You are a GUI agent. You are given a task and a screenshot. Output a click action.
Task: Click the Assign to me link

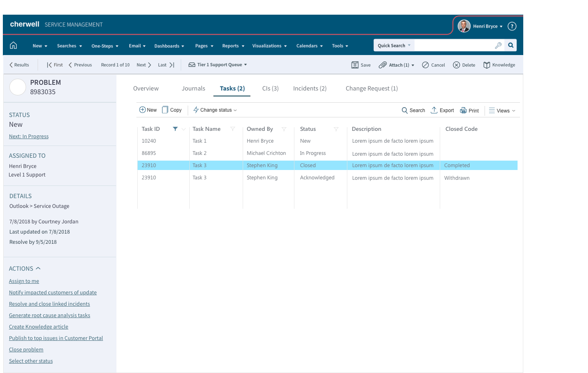coord(24,281)
